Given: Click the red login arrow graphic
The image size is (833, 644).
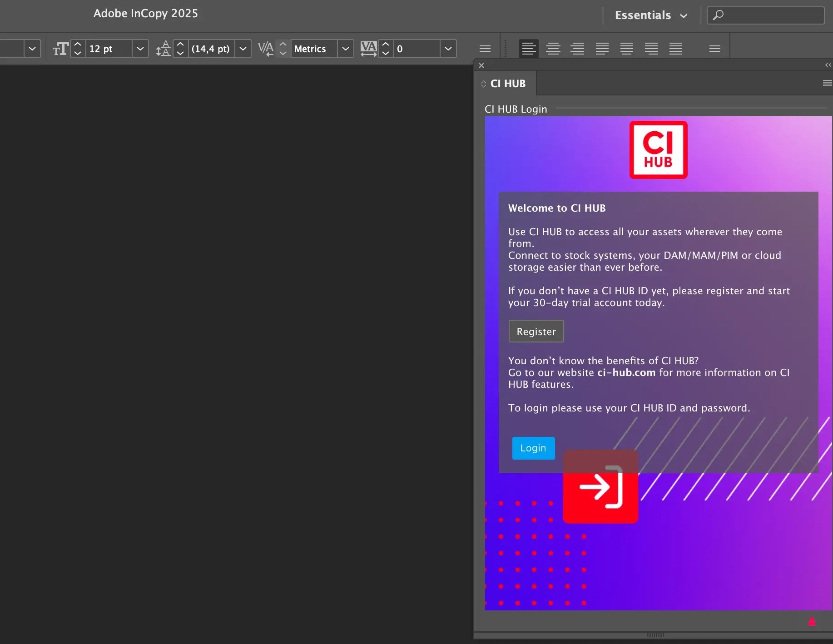Looking at the screenshot, I should pyautogui.click(x=600, y=486).
